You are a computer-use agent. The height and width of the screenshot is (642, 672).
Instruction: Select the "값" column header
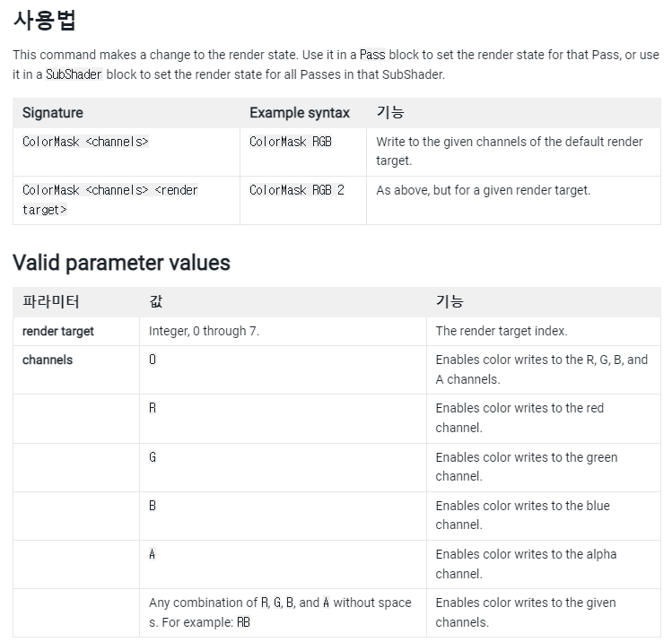point(156,302)
